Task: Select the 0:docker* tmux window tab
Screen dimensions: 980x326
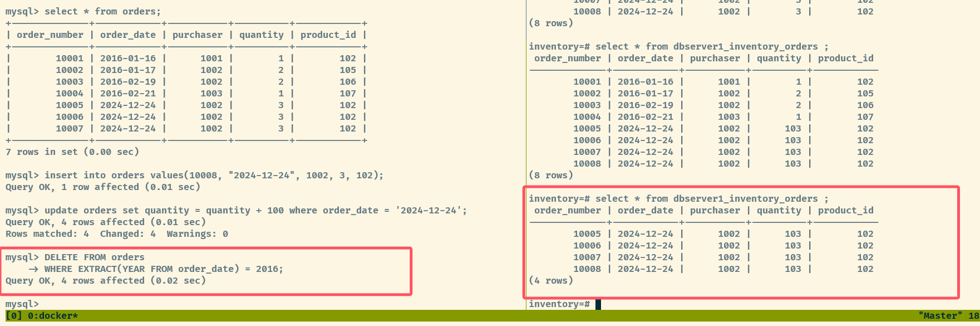Action: [x=50, y=316]
